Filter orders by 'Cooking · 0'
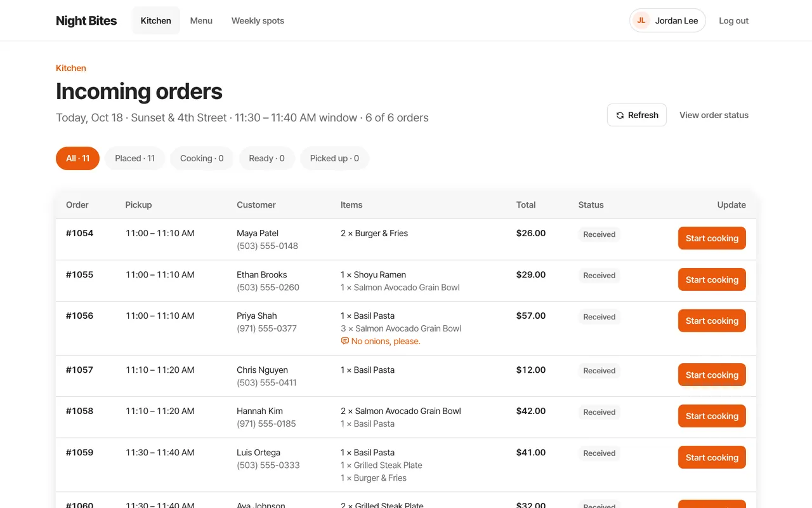This screenshot has width=812, height=508. click(202, 158)
